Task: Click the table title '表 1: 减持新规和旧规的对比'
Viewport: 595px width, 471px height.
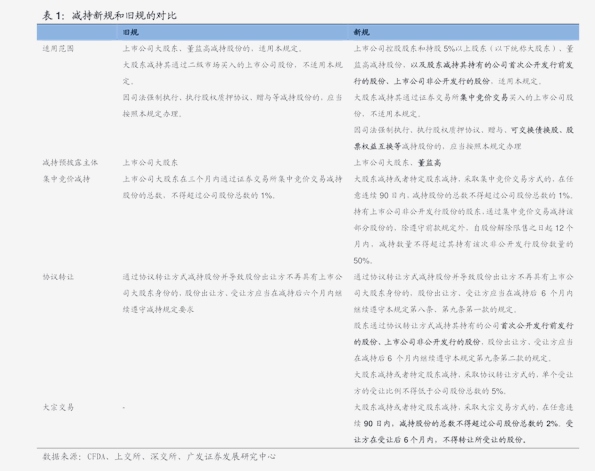Action: coord(109,16)
